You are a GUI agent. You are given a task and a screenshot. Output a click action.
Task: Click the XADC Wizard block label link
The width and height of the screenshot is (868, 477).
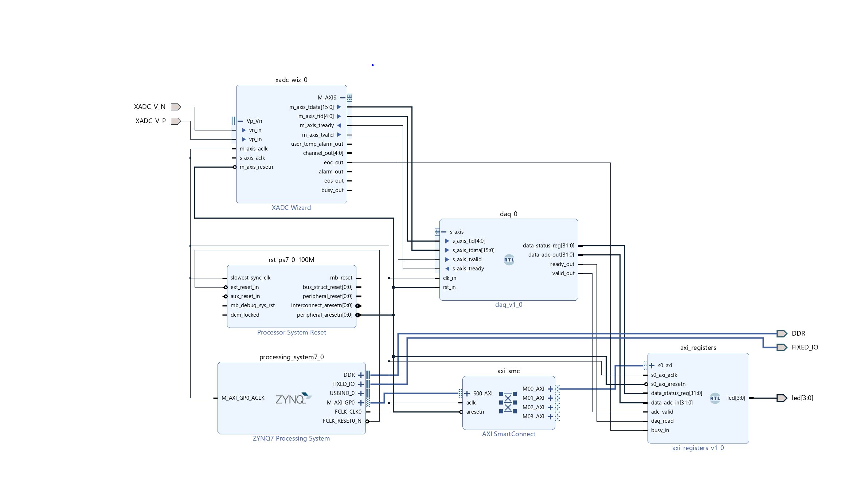(291, 208)
